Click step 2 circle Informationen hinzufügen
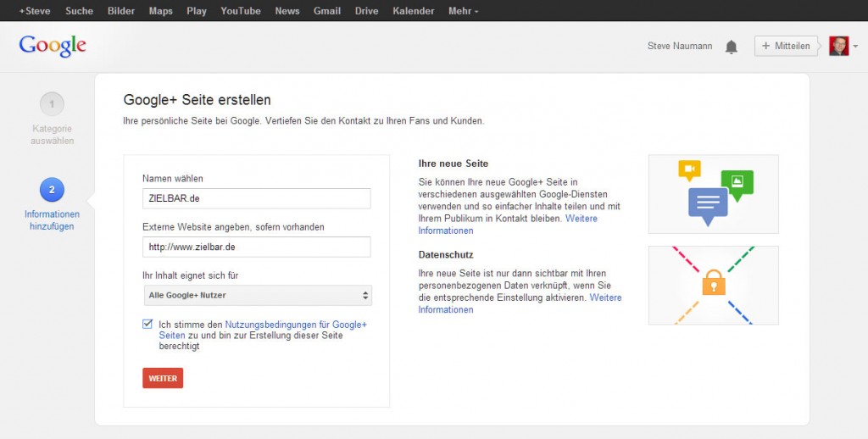 pos(52,190)
